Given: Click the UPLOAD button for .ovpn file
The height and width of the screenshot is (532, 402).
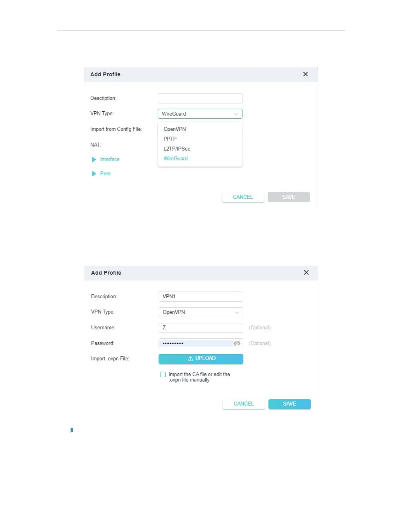Looking at the screenshot, I should (x=201, y=359).
